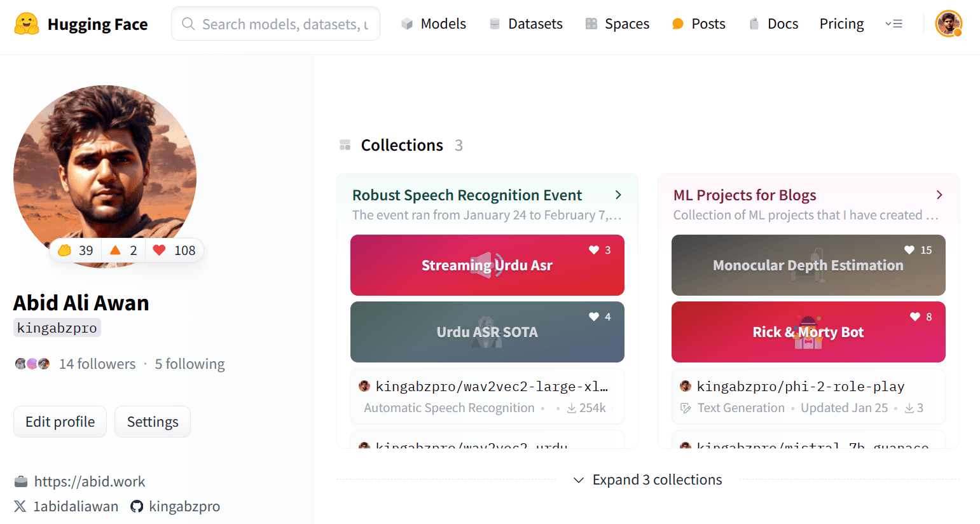Click the chevron beside Robust Speech Recognition Event
Image resolution: width=980 pixels, height=524 pixels.
[x=618, y=195]
